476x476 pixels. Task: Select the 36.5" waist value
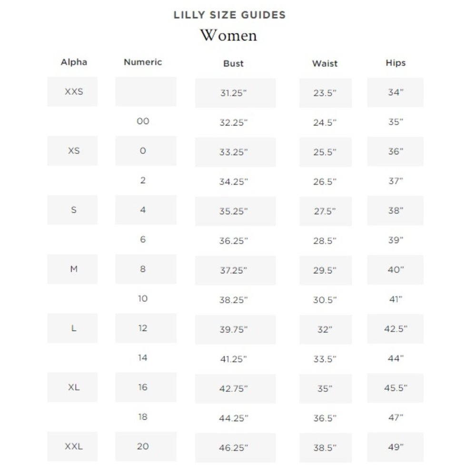pos(325,418)
